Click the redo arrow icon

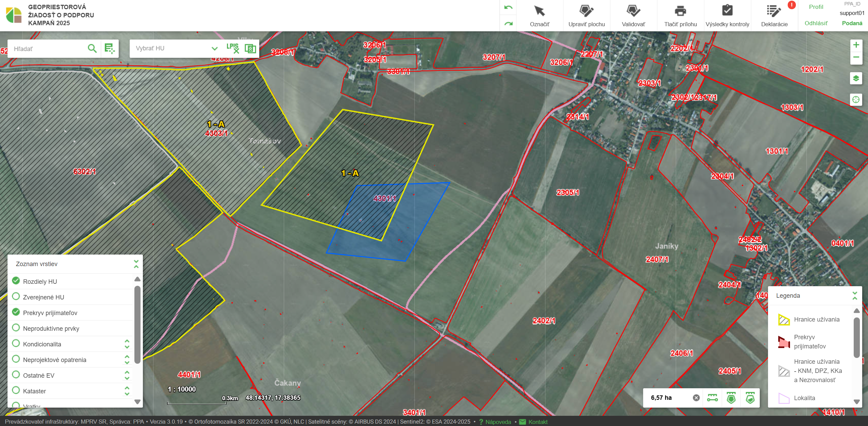(508, 23)
